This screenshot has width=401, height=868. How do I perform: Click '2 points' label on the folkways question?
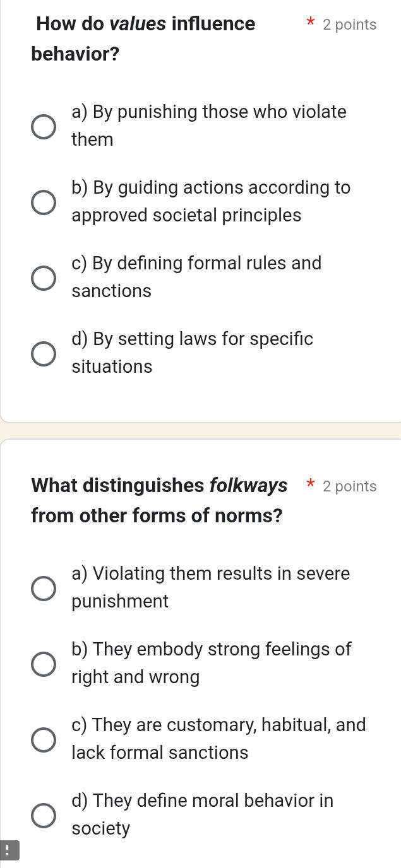click(x=349, y=487)
